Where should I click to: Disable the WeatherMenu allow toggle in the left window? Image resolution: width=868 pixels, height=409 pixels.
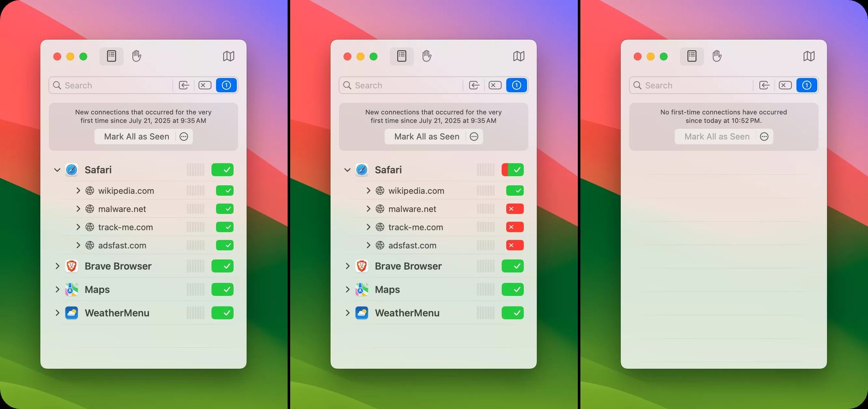tap(222, 313)
